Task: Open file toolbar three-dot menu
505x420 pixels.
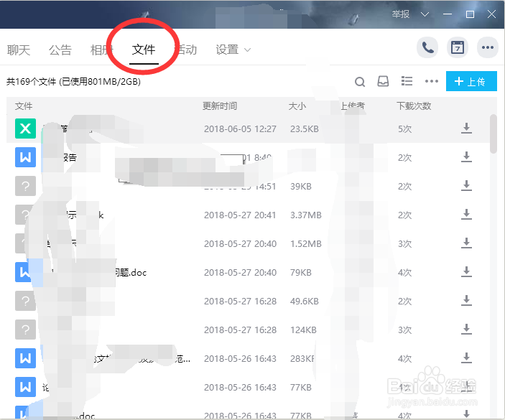Action: (432, 81)
